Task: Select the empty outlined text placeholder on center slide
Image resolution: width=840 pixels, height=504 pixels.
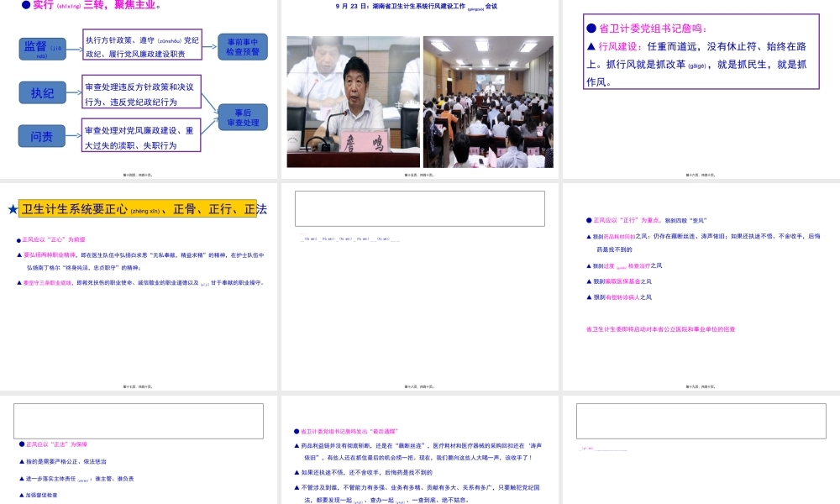Action: (419, 208)
